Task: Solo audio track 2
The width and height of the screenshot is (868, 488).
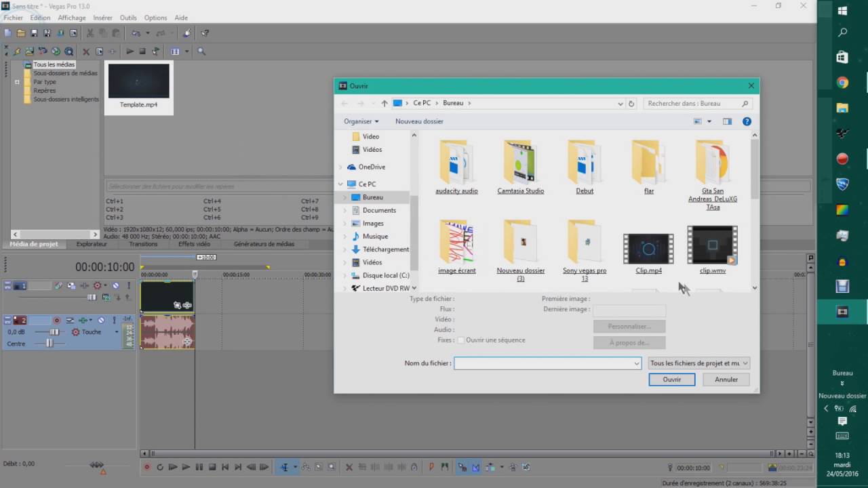Action: click(115, 320)
